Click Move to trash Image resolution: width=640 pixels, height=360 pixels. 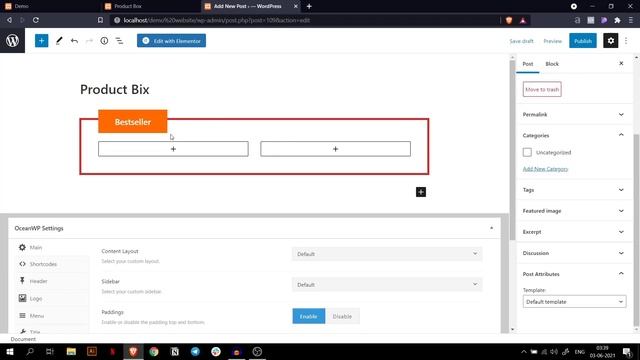[542, 89]
